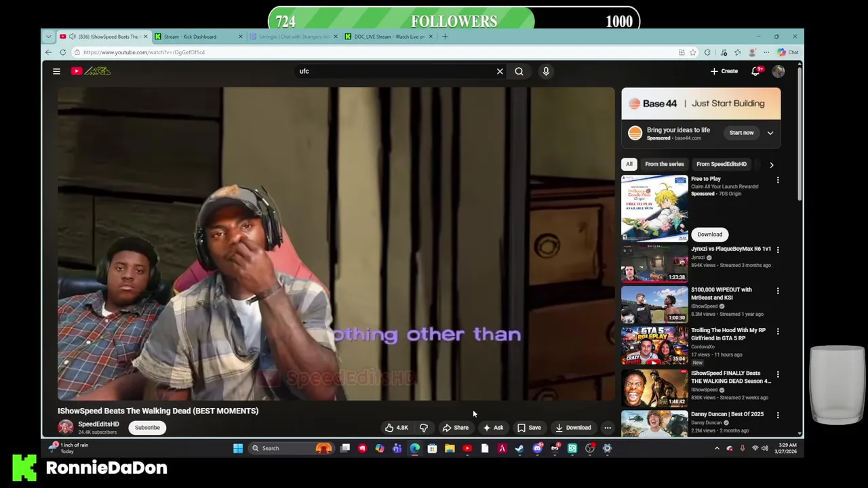Start voice search with the microphone icon

(546, 71)
